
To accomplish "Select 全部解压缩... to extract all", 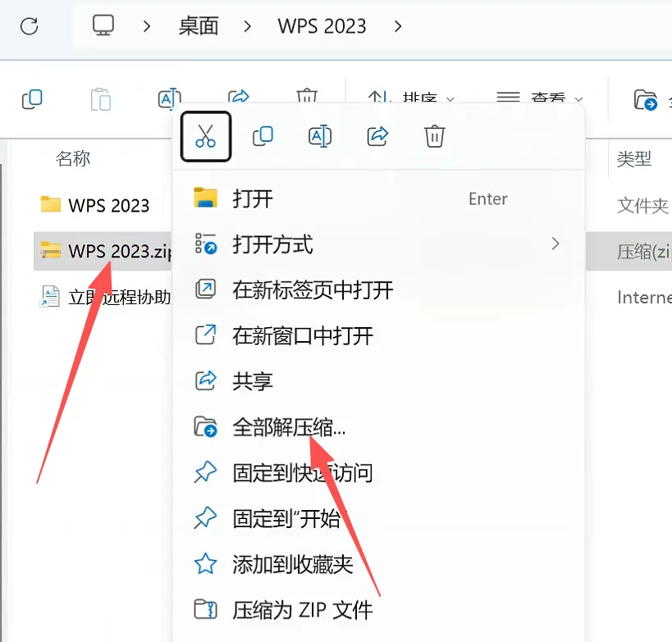I will (x=378, y=427).
